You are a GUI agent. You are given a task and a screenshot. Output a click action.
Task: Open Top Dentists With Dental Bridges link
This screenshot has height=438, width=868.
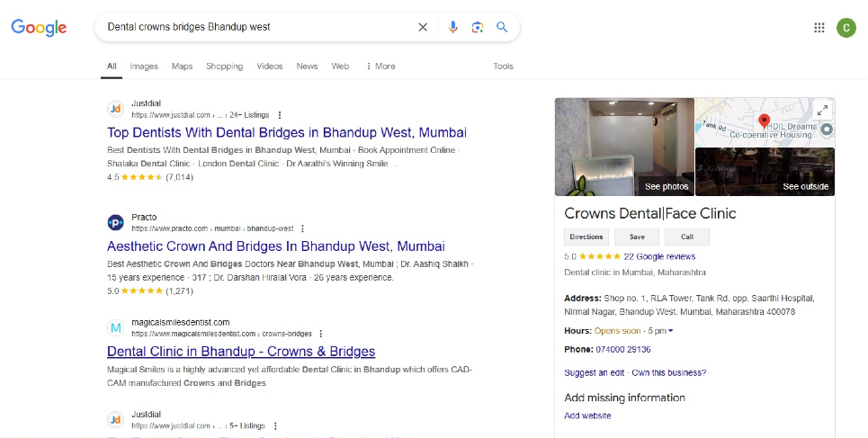[x=287, y=133]
